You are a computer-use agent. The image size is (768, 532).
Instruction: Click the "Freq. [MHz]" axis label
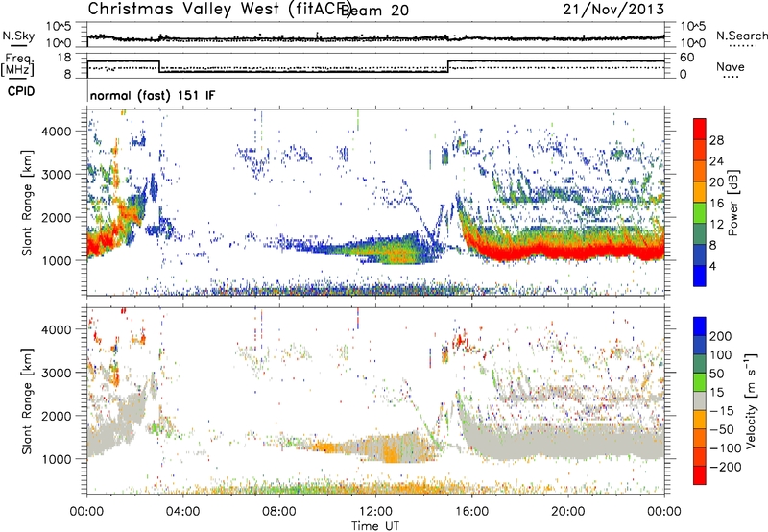[18, 64]
